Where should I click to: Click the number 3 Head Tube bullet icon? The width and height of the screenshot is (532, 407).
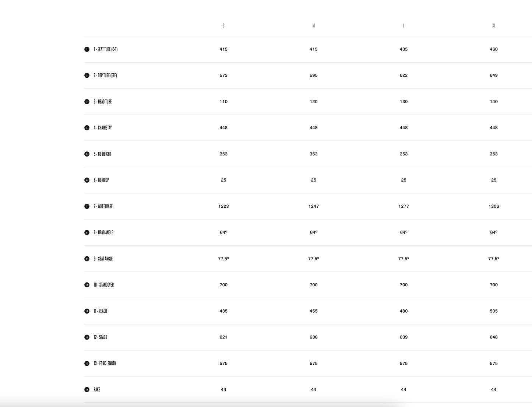[x=87, y=102]
